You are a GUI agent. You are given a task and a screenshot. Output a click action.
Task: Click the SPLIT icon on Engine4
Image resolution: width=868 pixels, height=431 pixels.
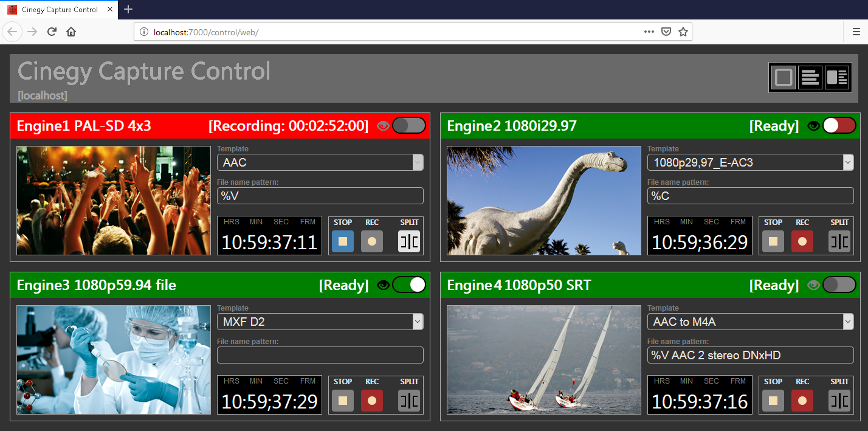(839, 401)
